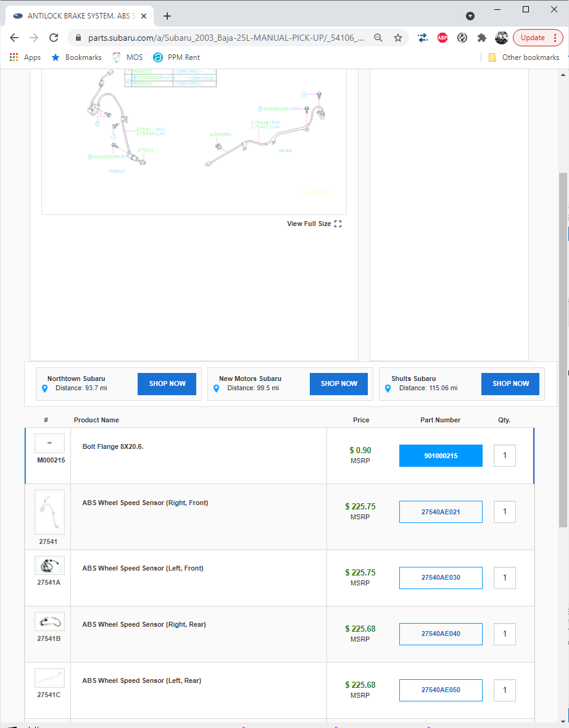The width and height of the screenshot is (569, 728).
Task: Click the circular swirl extension icon
Action: pos(462,38)
